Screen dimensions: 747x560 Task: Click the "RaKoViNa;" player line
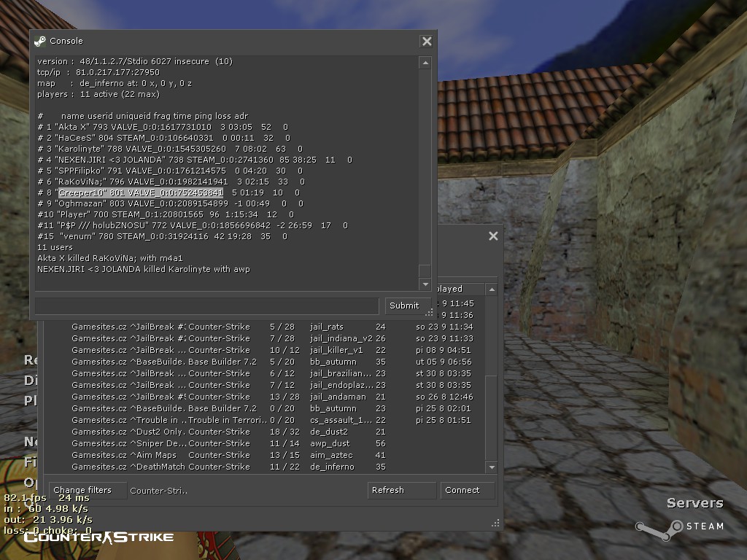coord(171,182)
